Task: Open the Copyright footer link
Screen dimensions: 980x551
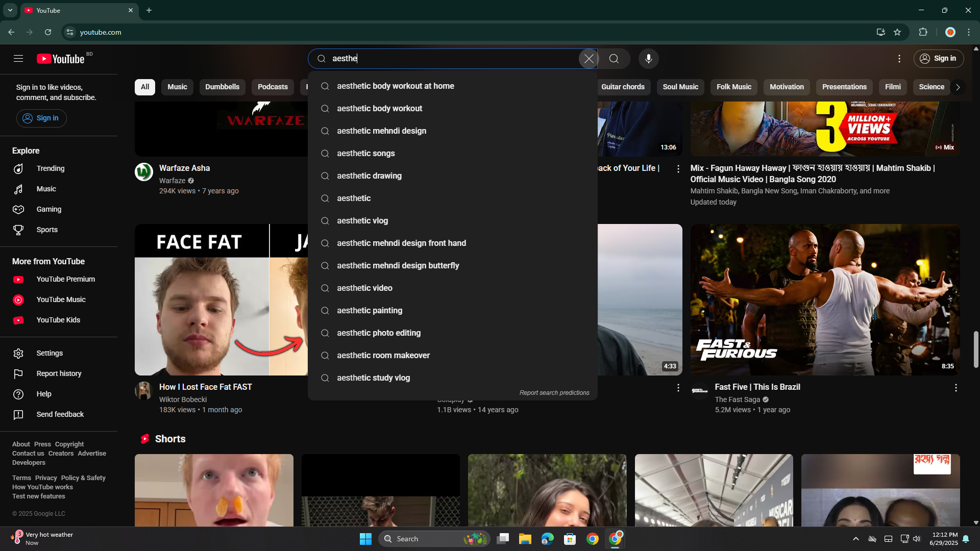Action: (69, 444)
